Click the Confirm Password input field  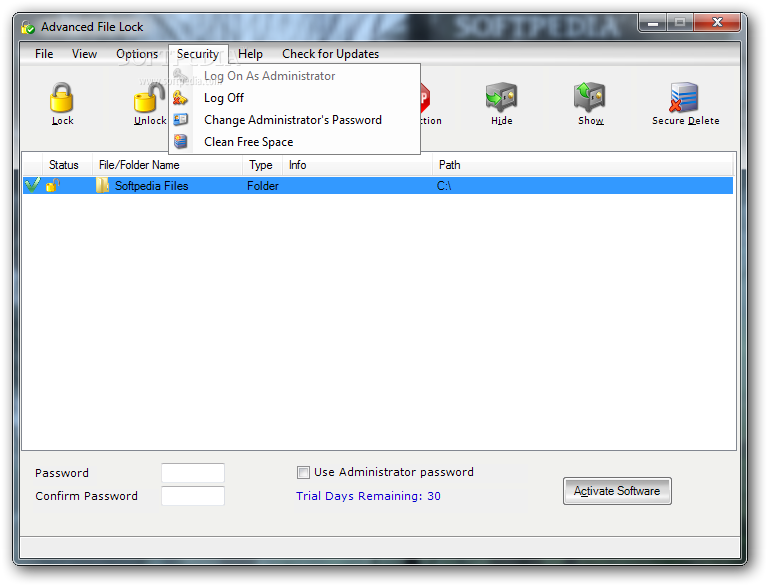tap(193, 496)
